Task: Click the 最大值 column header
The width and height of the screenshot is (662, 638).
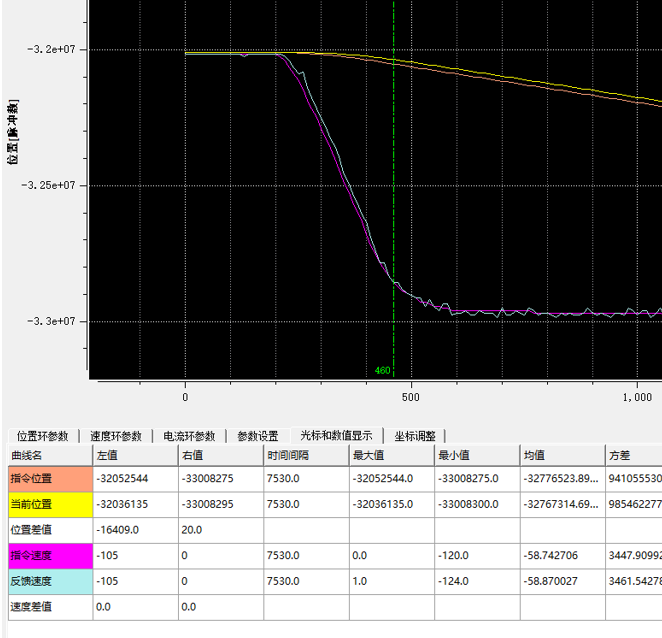Action: [x=392, y=456]
